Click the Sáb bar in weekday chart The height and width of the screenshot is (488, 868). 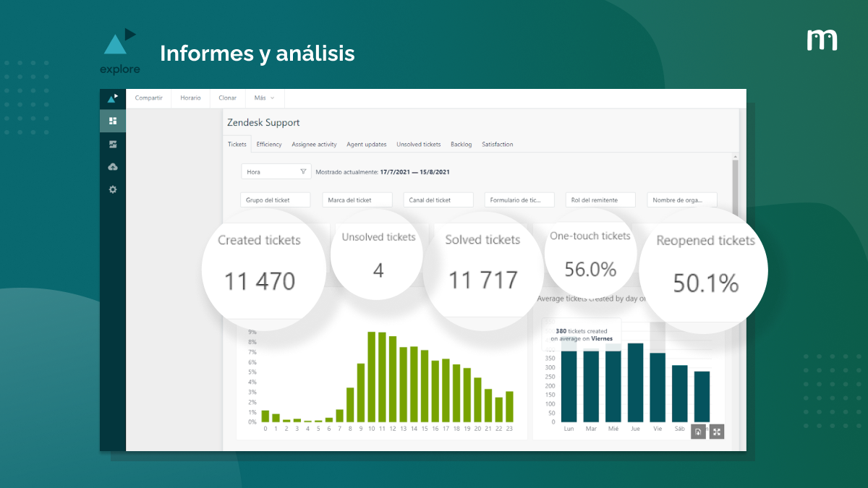tap(680, 393)
